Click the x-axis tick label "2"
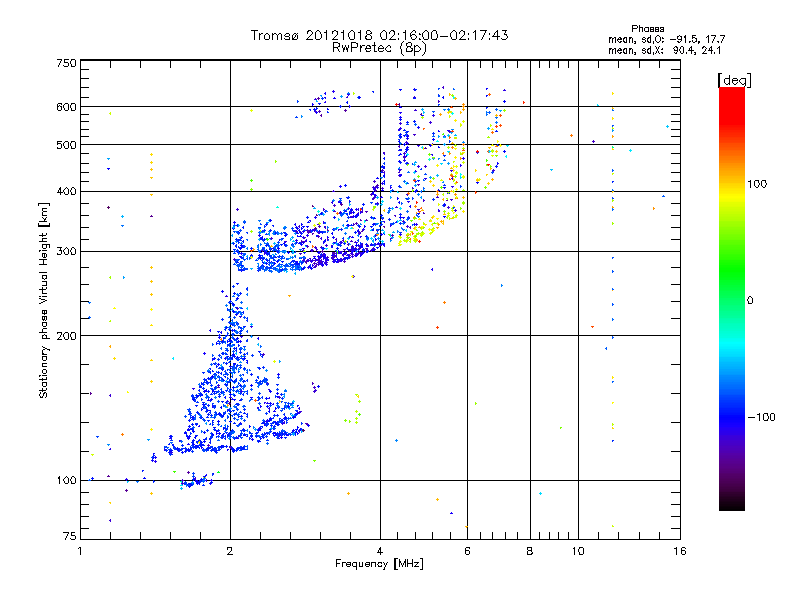800x600 pixels. pyautogui.click(x=230, y=551)
